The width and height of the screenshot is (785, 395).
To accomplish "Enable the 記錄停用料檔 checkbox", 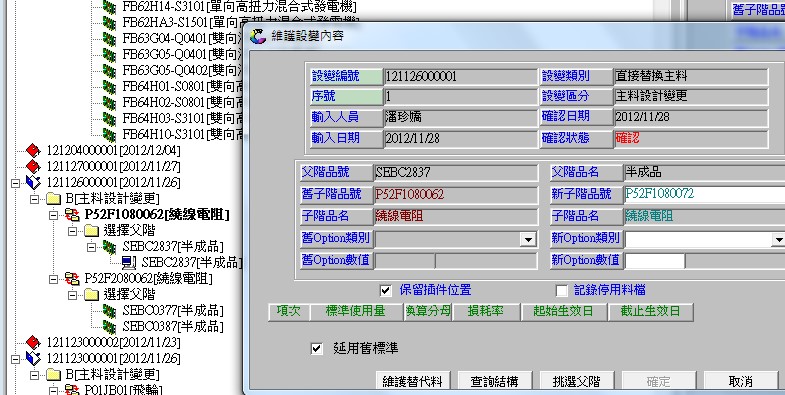I will click(x=561, y=290).
